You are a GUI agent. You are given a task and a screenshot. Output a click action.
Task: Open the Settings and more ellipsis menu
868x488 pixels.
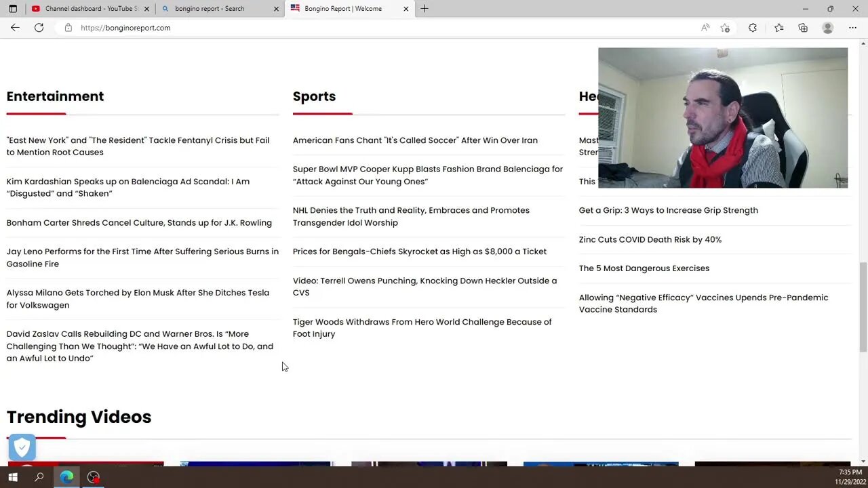tap(852, 28)
